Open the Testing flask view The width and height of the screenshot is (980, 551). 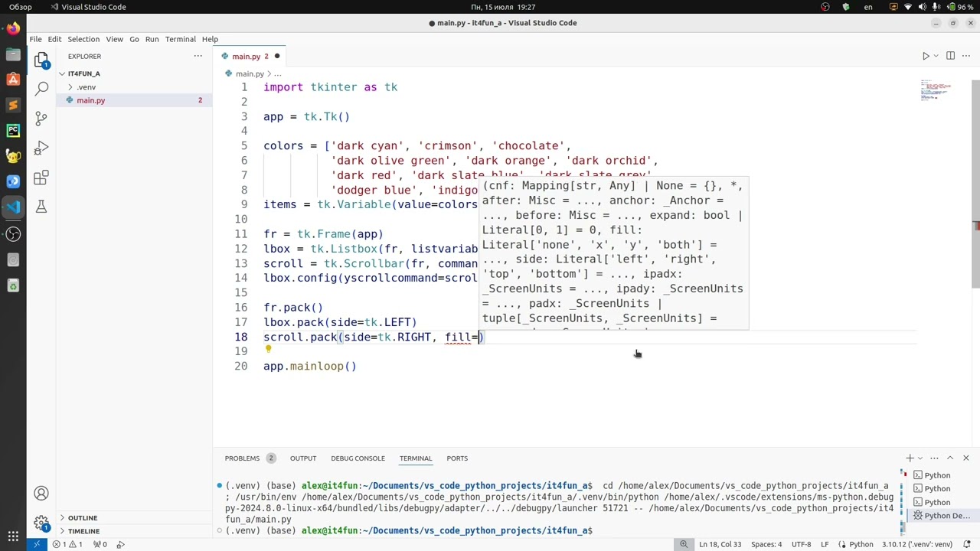point(41,207)
